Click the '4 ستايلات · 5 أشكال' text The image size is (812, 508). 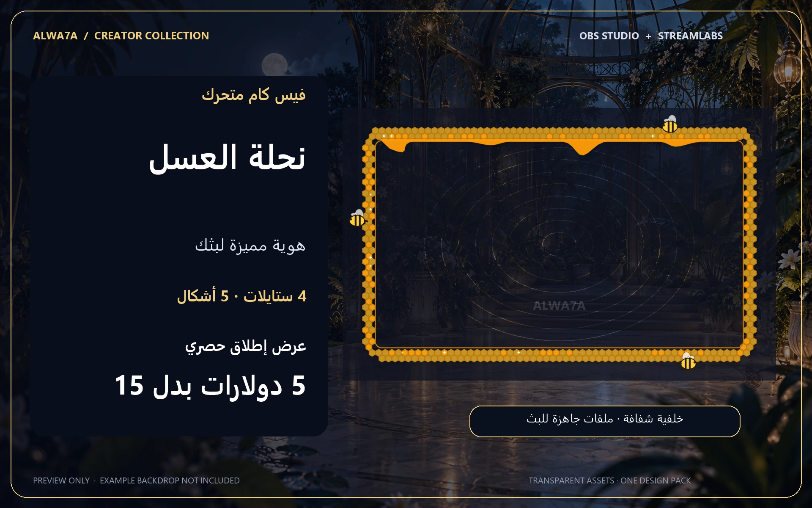[x=241, y=296]
